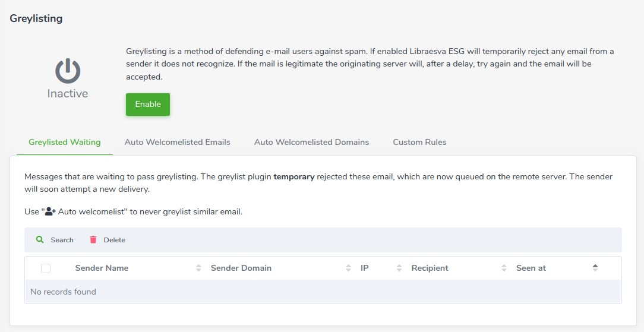Click the Delete toolbar label

(x=114, y=240)
